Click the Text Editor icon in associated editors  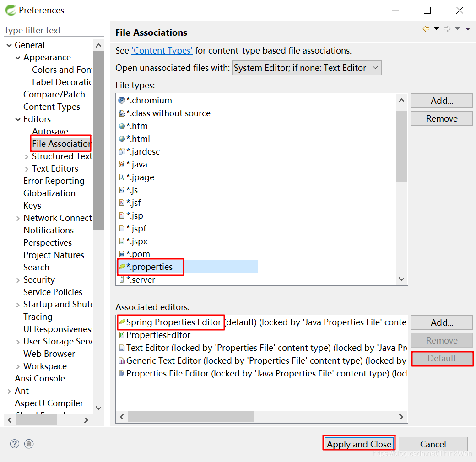pos(122,348)
